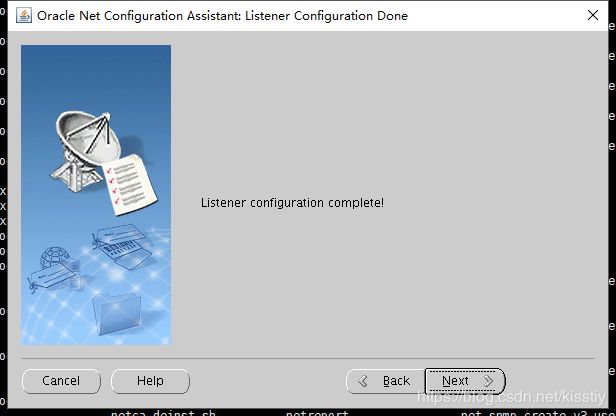
Task: Go back with the Back button
Action: click(x=385, y=381)
